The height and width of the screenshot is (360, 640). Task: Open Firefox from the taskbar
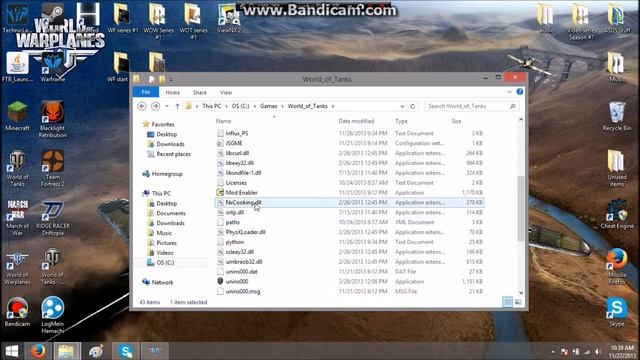click(38, 351)
